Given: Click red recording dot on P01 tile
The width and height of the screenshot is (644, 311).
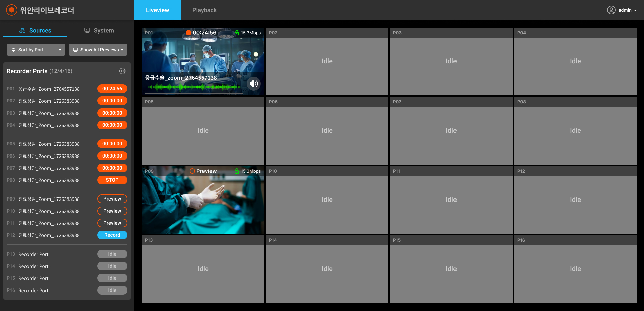Looking at the screenshot, I should 189,33.
